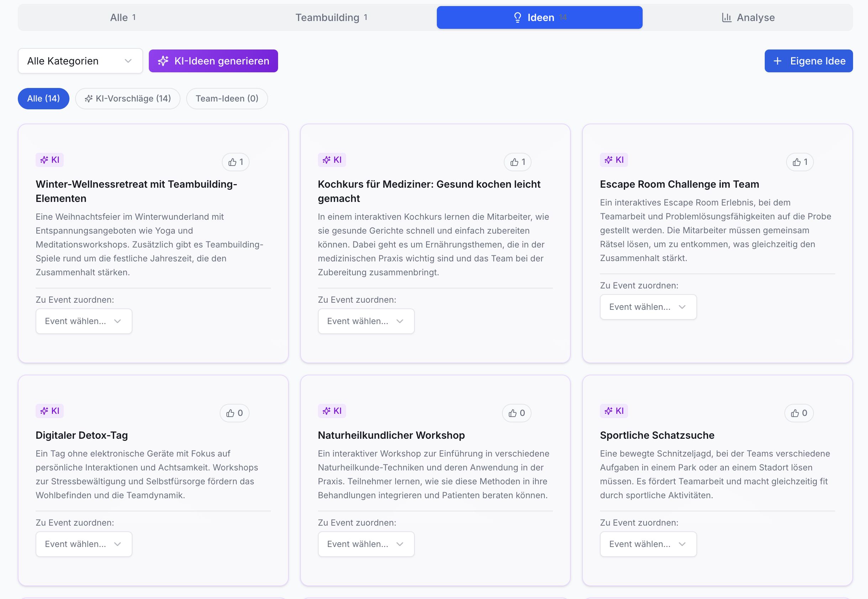Click the Kochkurs für Mediziner title

pos(429,191)
